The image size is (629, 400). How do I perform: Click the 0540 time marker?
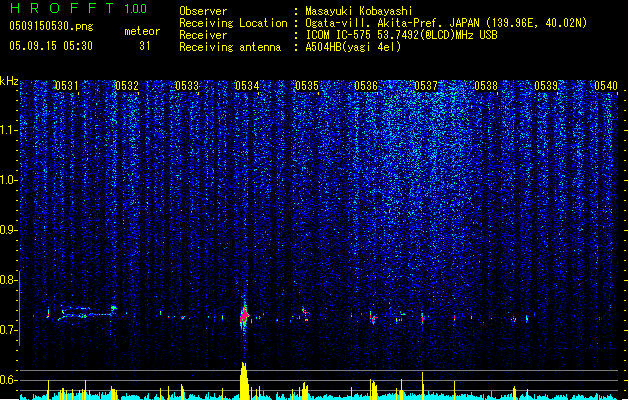pyautogui.click(x=606, y=86)
